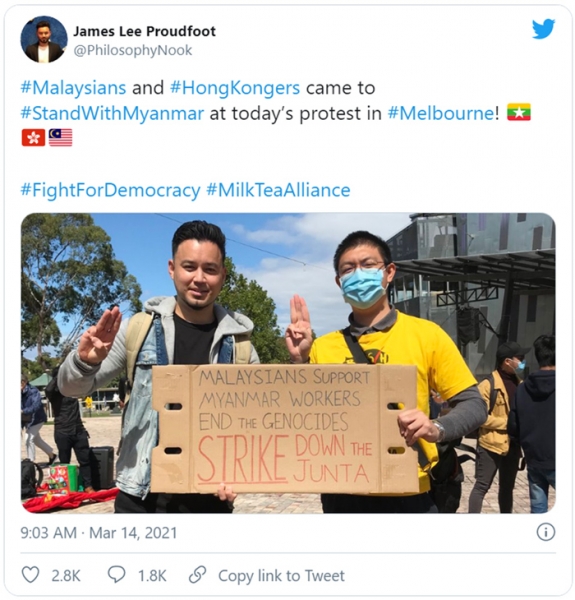Open the protest photo attachment

pyautogui.click(x=288, y=363)
